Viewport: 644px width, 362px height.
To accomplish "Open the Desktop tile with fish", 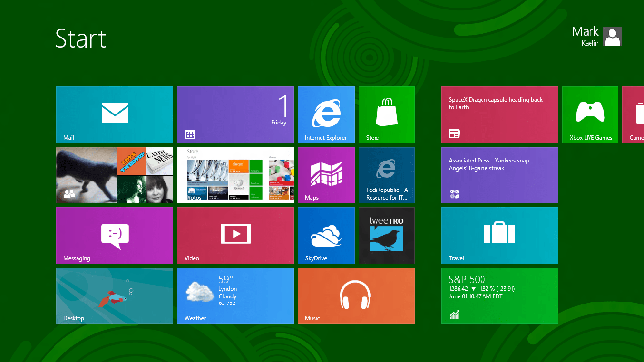I will pyautogui.click(x=115, y=296).
